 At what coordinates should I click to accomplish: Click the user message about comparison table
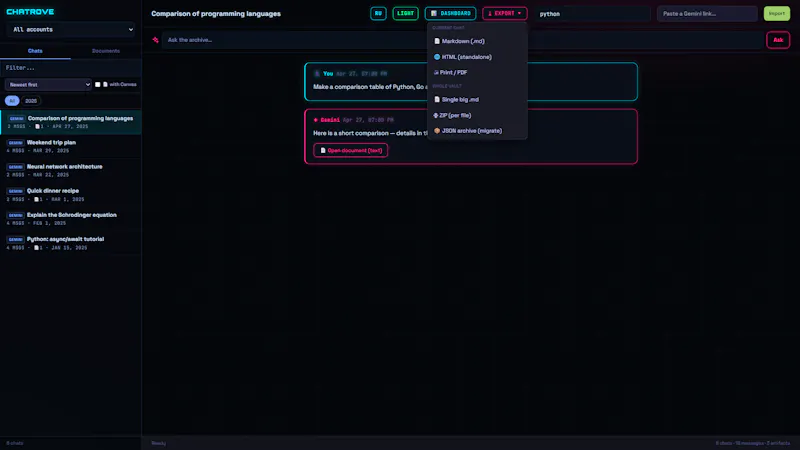tap(470, 82)
